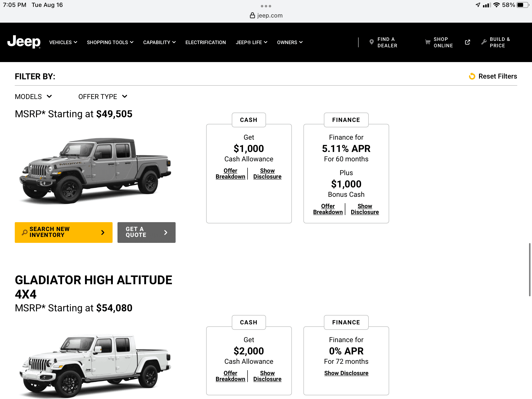Click the cellular signal bars icon

point(487,5)
